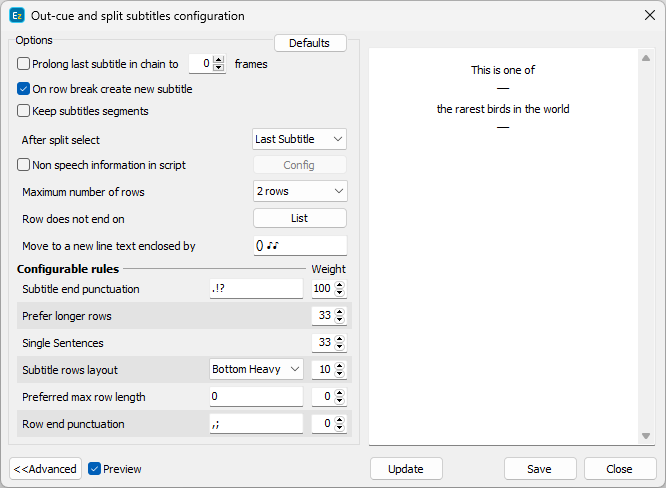Viewport: 666px width, 488px height.
Task: Click the Preferred max row length field
Action: point(256,397)
